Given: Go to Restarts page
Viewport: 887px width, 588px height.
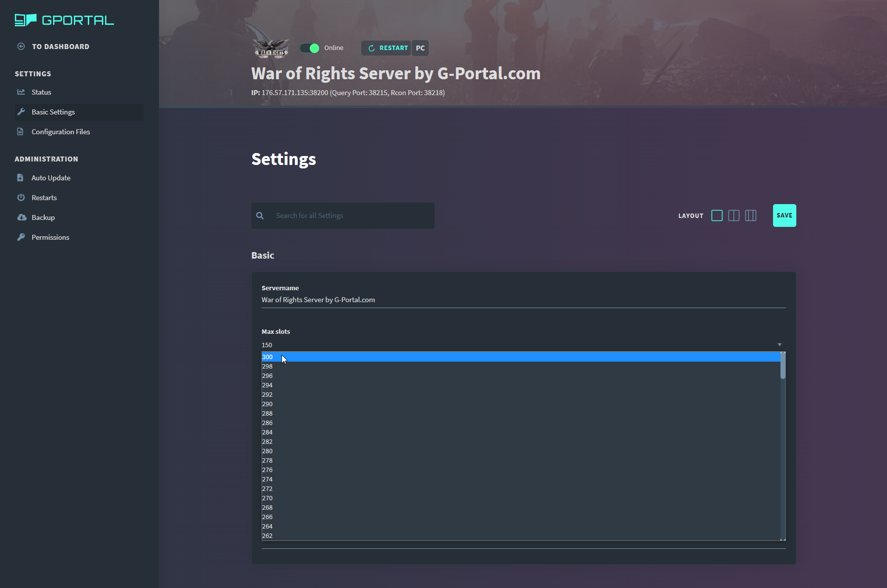Looking at the screenshot, I should (x=79, y=198).
